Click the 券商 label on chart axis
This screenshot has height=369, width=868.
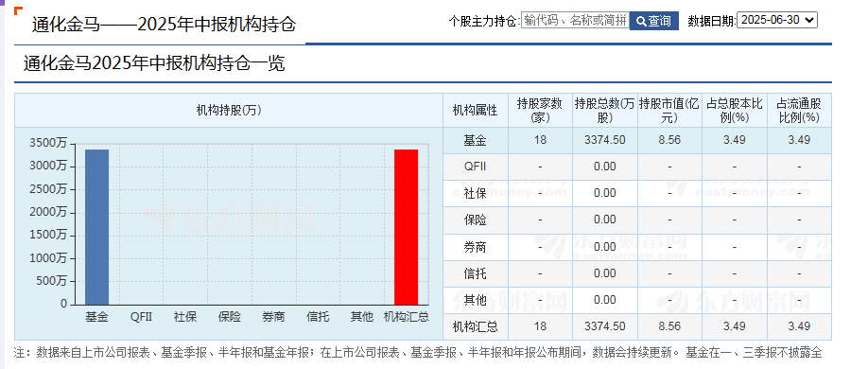pyautogui.click(x=273, y=317)
